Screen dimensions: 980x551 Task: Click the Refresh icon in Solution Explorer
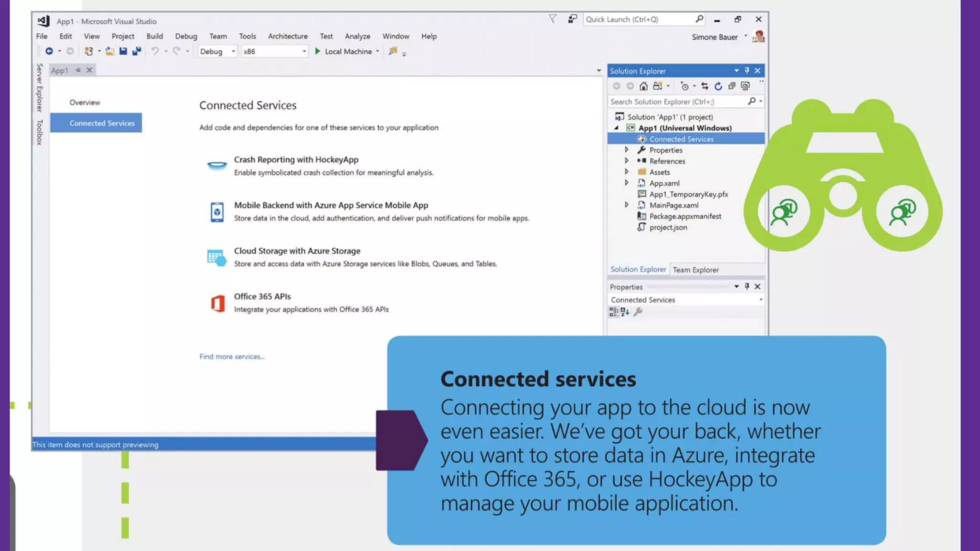pyautogui.click(x=718, y=86)
